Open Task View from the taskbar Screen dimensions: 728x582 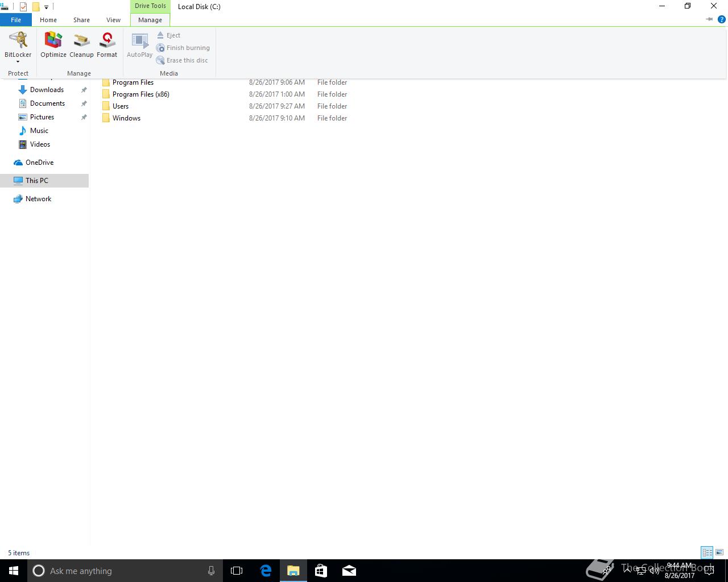[x=237, y=571]
